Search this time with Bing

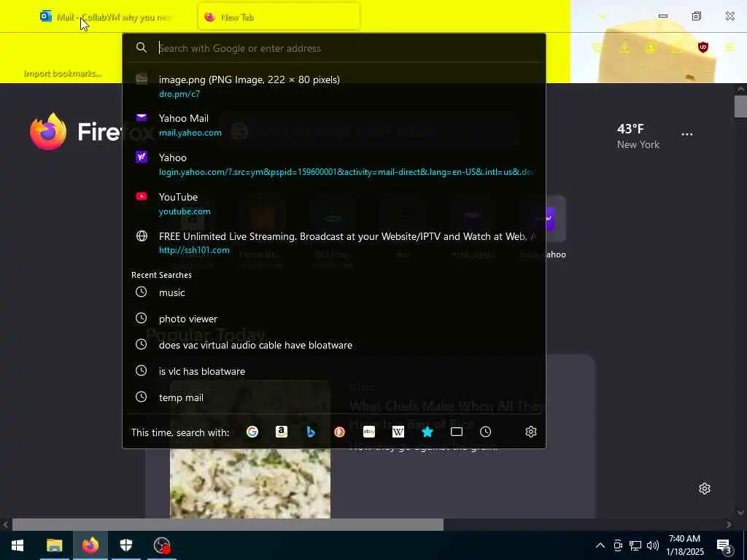[x=311, y=432]
